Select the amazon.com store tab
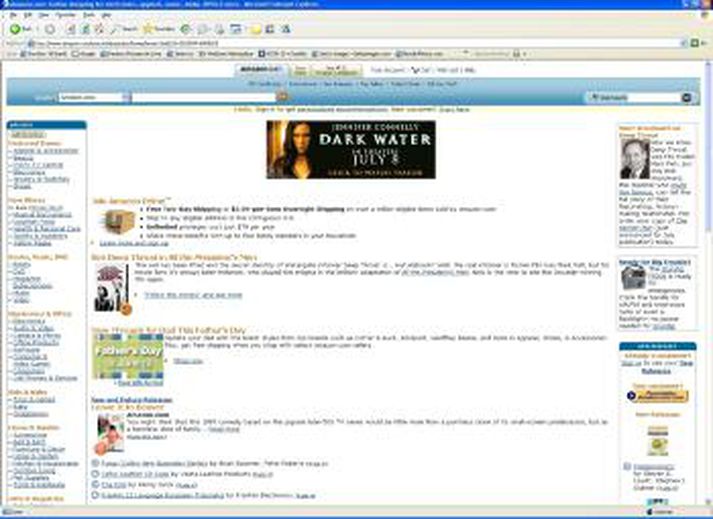The image size is (713, 519). [x=260, y=70]
